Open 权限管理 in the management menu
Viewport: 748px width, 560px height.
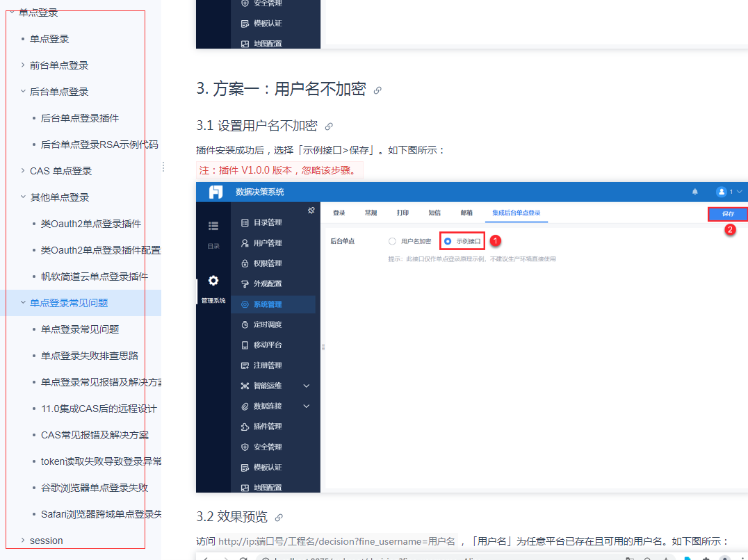pos(261,263)
